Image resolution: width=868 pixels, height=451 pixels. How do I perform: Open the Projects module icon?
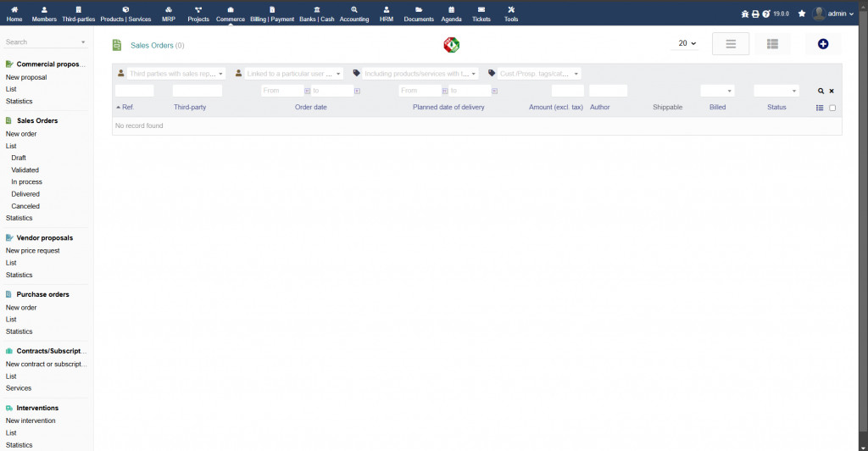198,9
